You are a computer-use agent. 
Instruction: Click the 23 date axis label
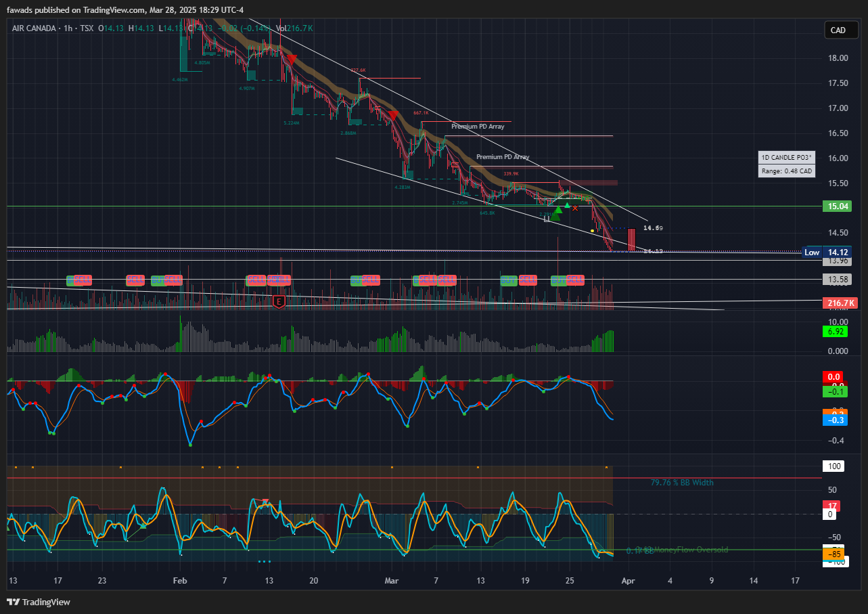click(x=101, y=581)
